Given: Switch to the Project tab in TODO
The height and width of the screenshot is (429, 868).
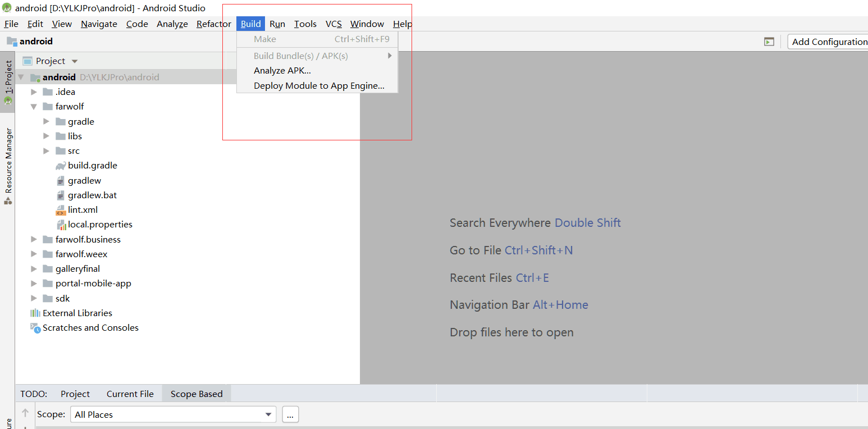Looking at the screenshot, I should [x=75, y=394].
